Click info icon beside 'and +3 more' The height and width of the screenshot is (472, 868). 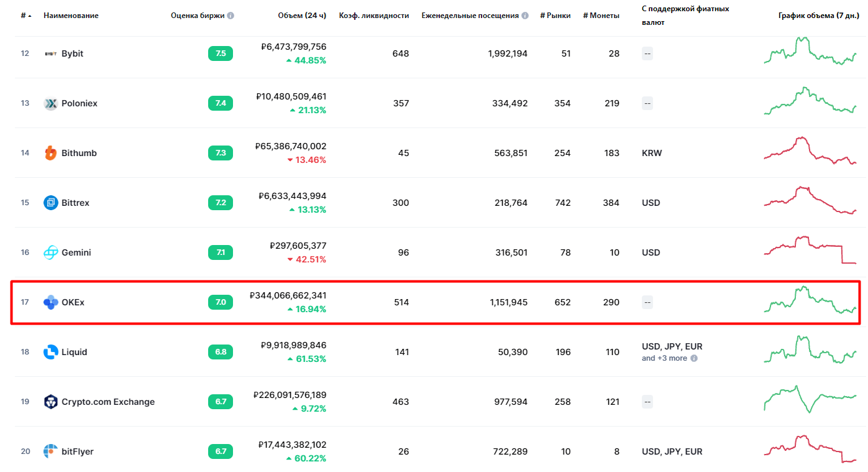694,358
